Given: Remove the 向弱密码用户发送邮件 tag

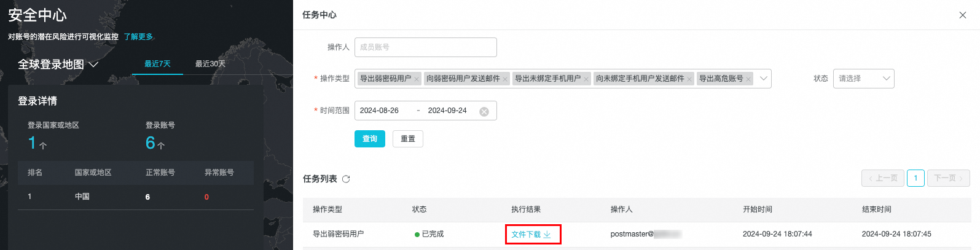Looking at the screenshot, I should coord(505,79).
